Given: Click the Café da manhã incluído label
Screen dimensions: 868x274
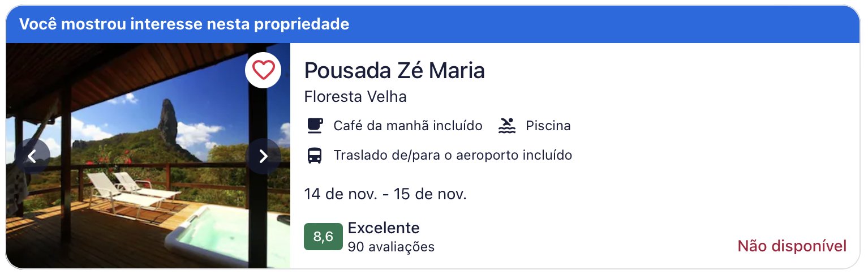Looking at the screenshot, I should 408,126.
